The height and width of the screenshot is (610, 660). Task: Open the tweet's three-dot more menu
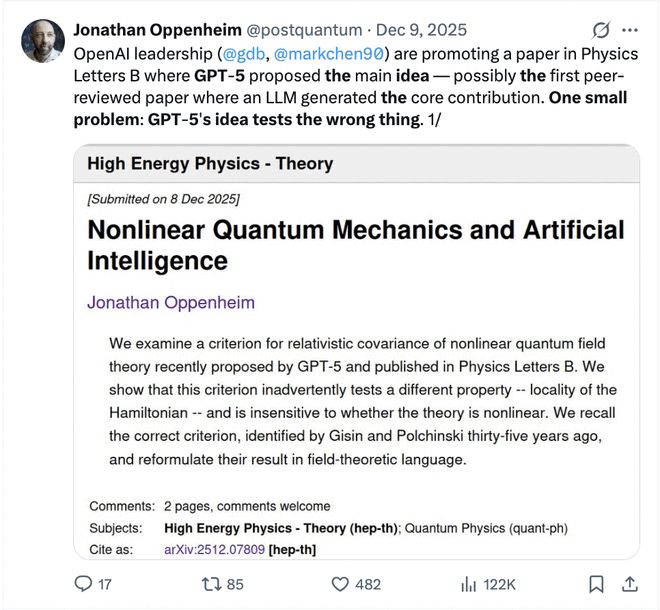631,29
